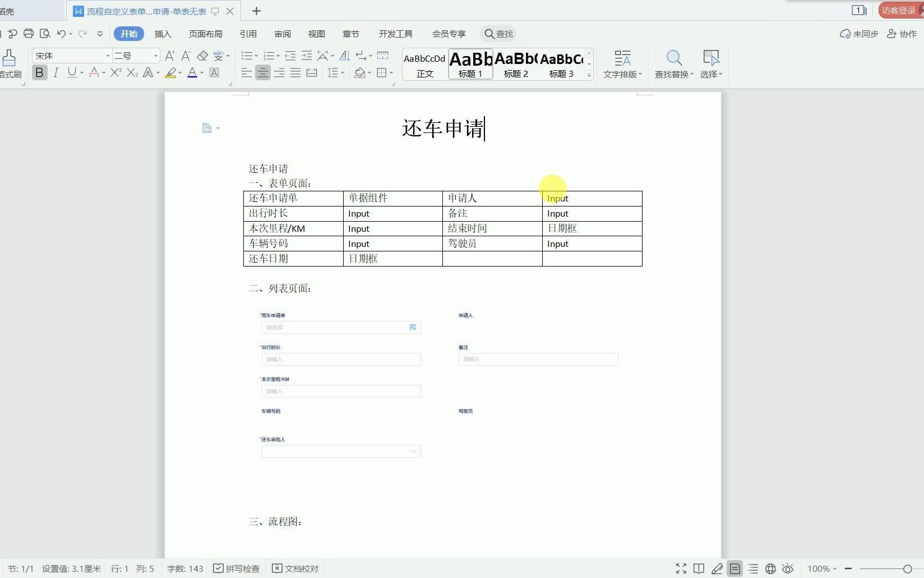The height and width of the screenshot is (578, 924).
Task: Expand line spacing options
Action: click(343, 73)
